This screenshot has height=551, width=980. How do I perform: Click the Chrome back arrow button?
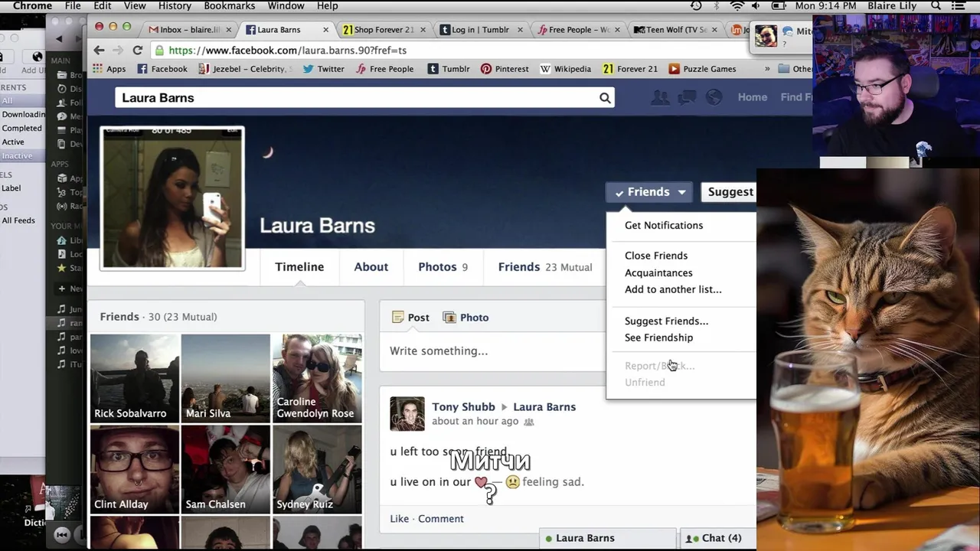point(99,51)
